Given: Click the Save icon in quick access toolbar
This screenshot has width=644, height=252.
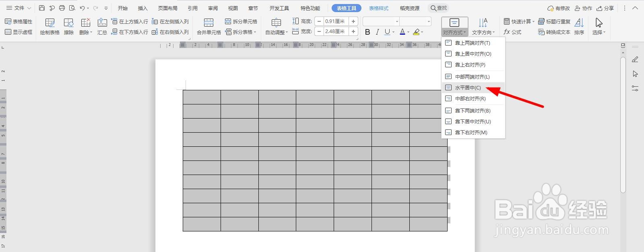Looking at the screenshot, I should 42,8.
